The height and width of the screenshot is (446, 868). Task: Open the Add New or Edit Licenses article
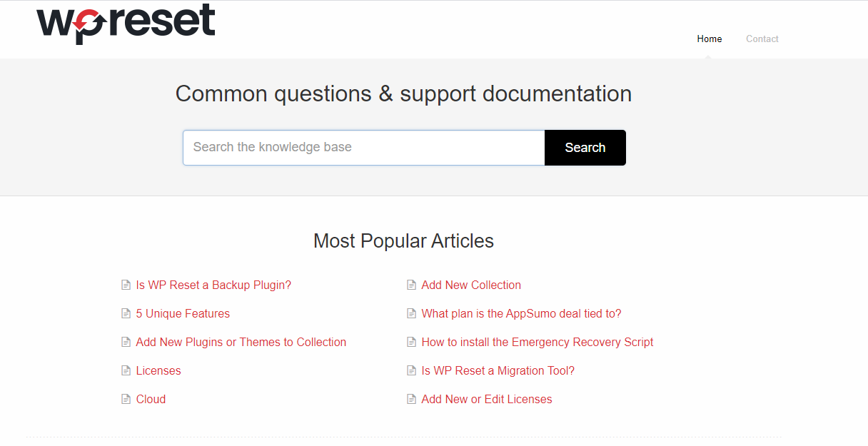(487, 399)
